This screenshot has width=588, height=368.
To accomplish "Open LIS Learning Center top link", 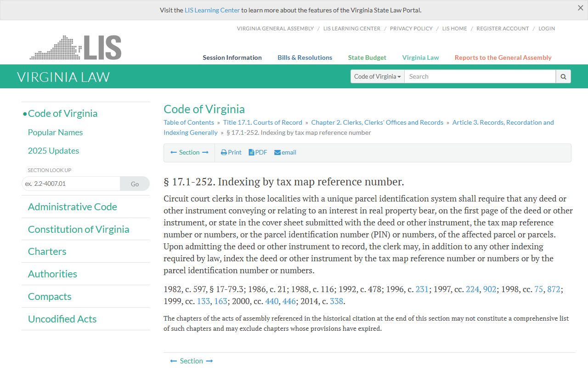I will [352, 29].
